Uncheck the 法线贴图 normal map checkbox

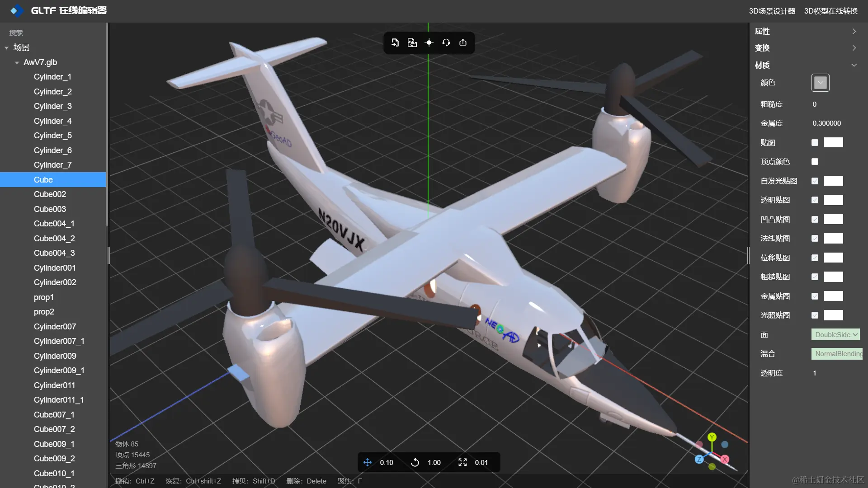[815, 239]
